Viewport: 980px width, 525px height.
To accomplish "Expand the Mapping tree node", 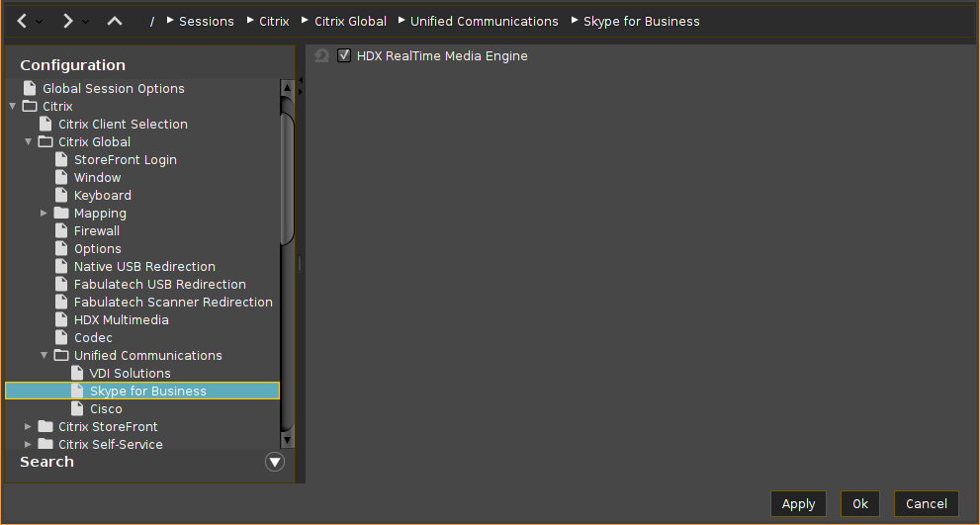I will [45, 213].
